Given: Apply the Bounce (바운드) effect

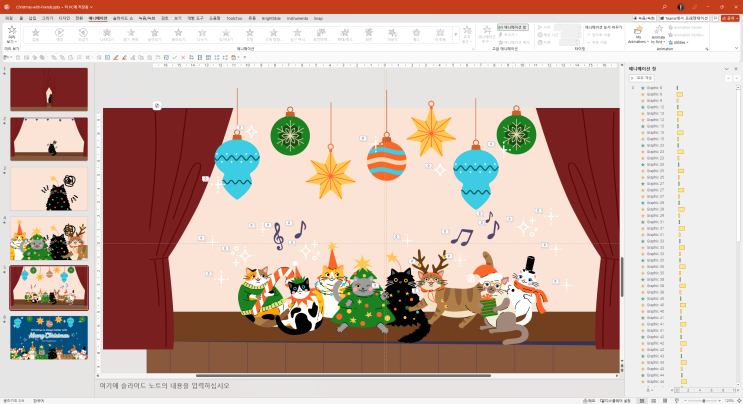Looking at the screenshot, I should 392,35.
